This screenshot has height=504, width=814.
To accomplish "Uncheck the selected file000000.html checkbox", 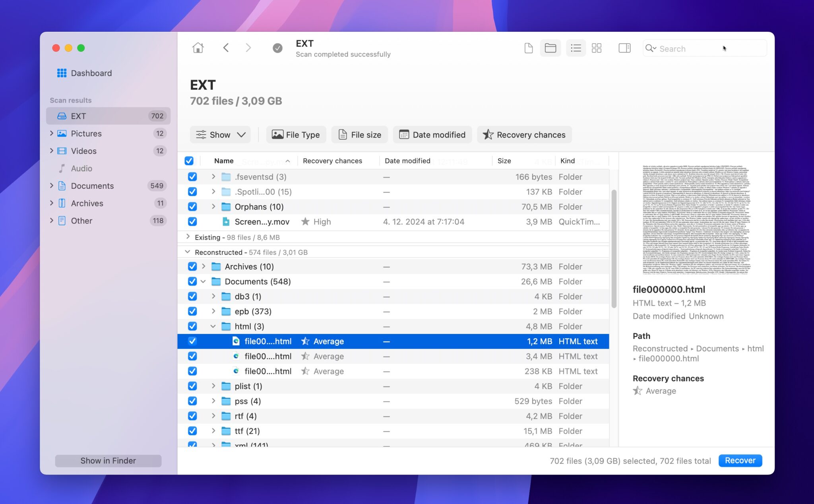I will point(192,341).
